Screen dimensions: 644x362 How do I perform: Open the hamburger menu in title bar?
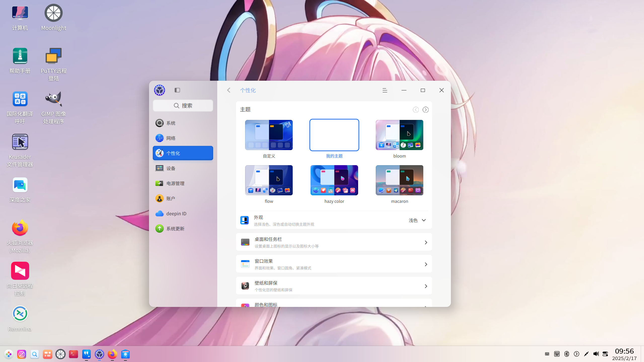click(x=385, y=90)
